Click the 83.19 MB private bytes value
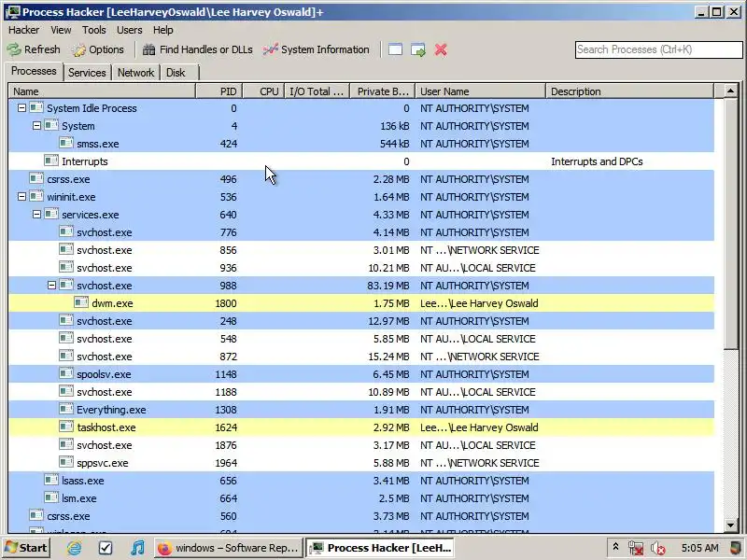 coord(388,286)
